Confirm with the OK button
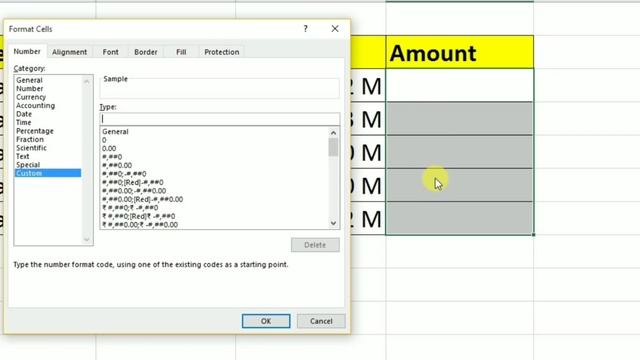Image resolution: width=640 pixels, height=360 pixels. click(266, 321)
